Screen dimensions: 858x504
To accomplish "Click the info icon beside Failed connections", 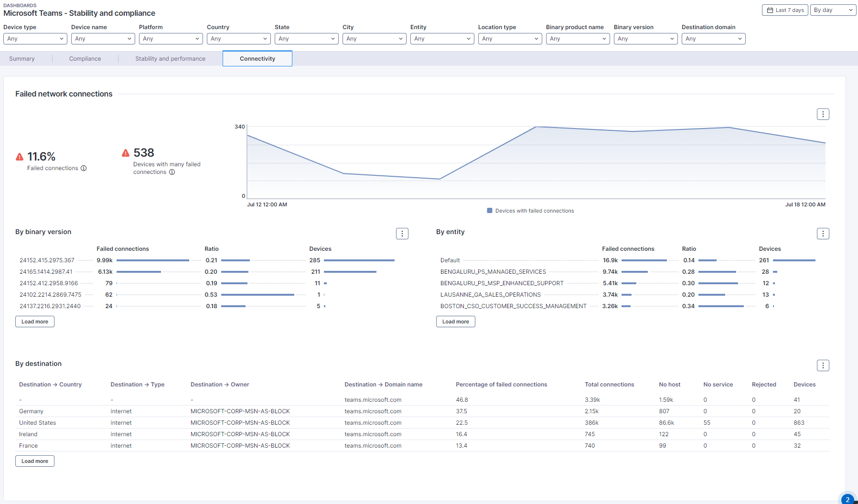I will (84, 168).
